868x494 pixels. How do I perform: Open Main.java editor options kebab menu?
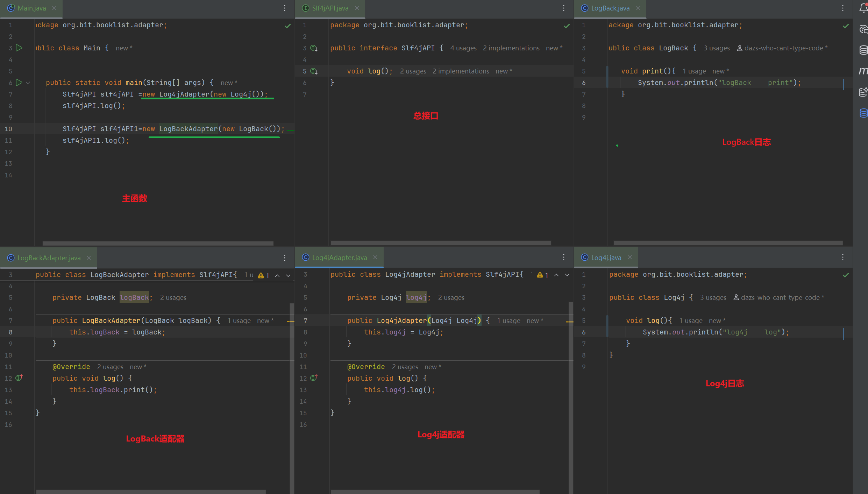(x=285, y=8)
